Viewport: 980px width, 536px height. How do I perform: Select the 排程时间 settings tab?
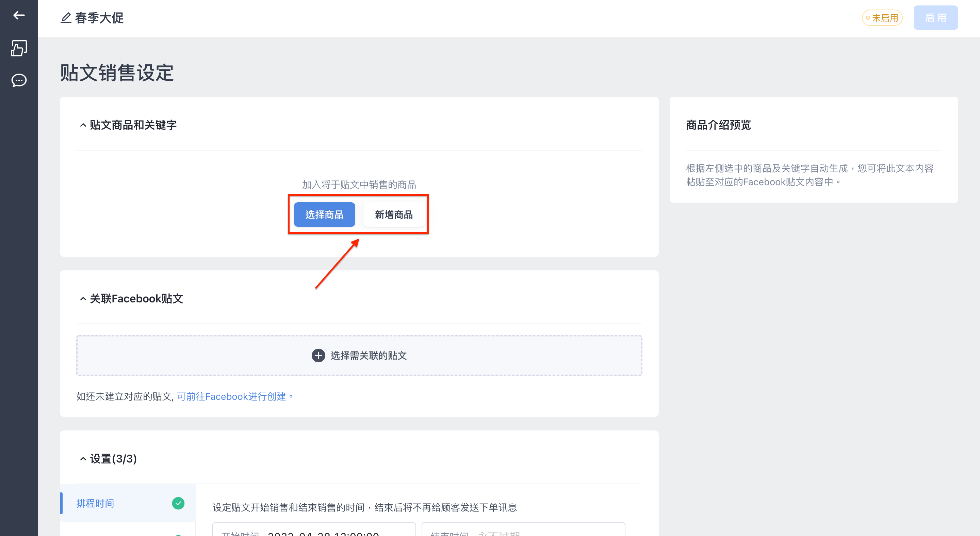pyautogui.click(x=128, y=503)
